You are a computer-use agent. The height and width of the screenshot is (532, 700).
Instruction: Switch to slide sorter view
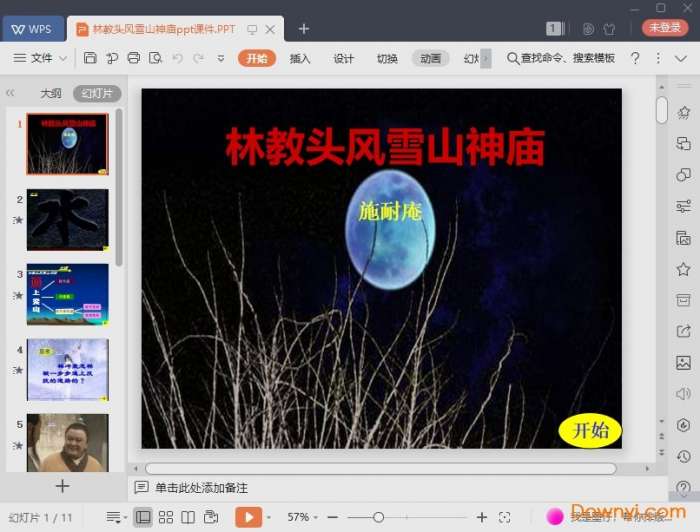pyautogui.click(x=166, y=517)
